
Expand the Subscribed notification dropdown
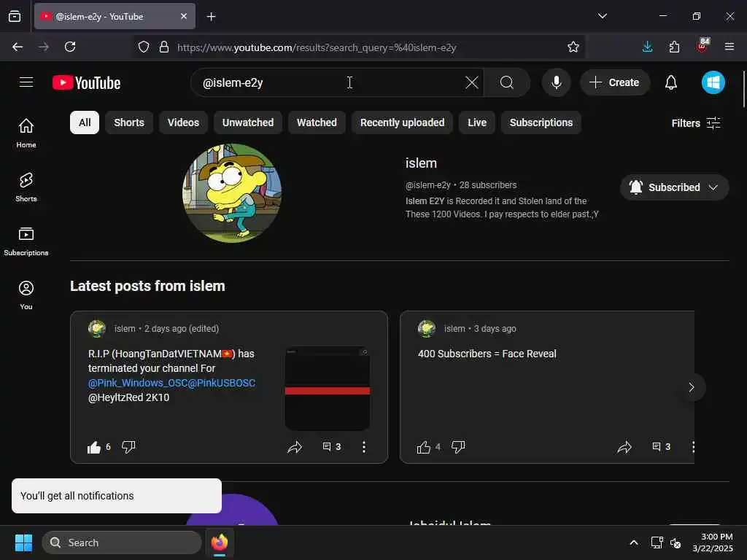(674, 187)
